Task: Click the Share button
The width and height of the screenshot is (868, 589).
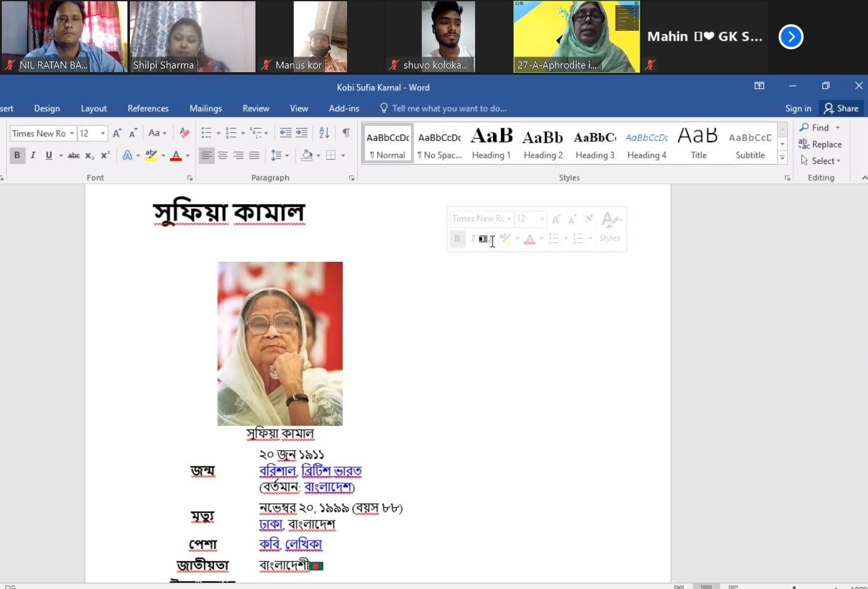Action: pyautogui.click(x=841, y=109)
